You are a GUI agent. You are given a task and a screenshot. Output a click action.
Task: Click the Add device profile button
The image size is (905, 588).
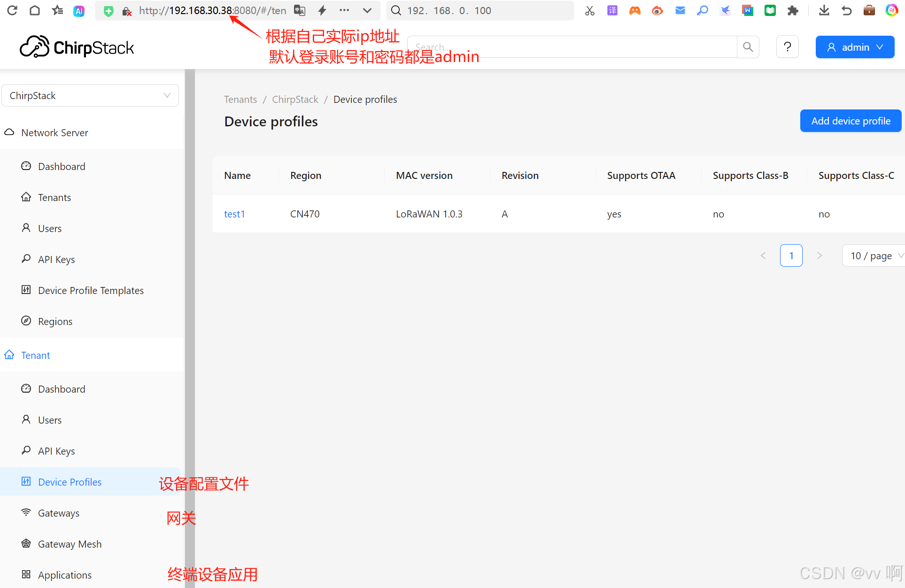coord(851,121)
